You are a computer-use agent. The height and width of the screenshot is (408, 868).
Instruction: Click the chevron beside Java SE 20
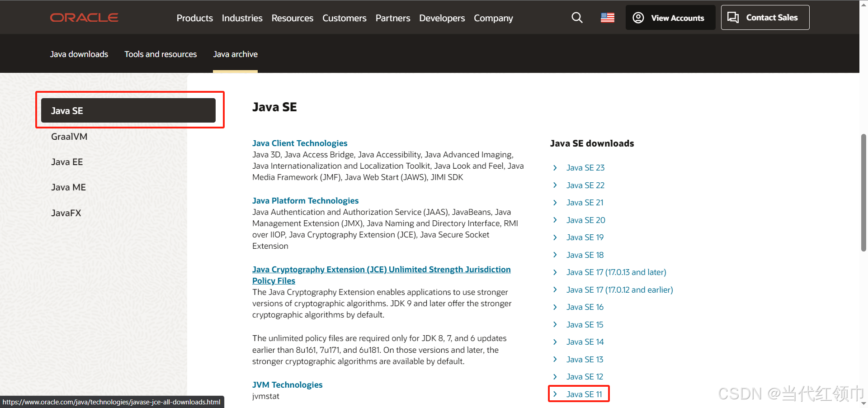555,220
